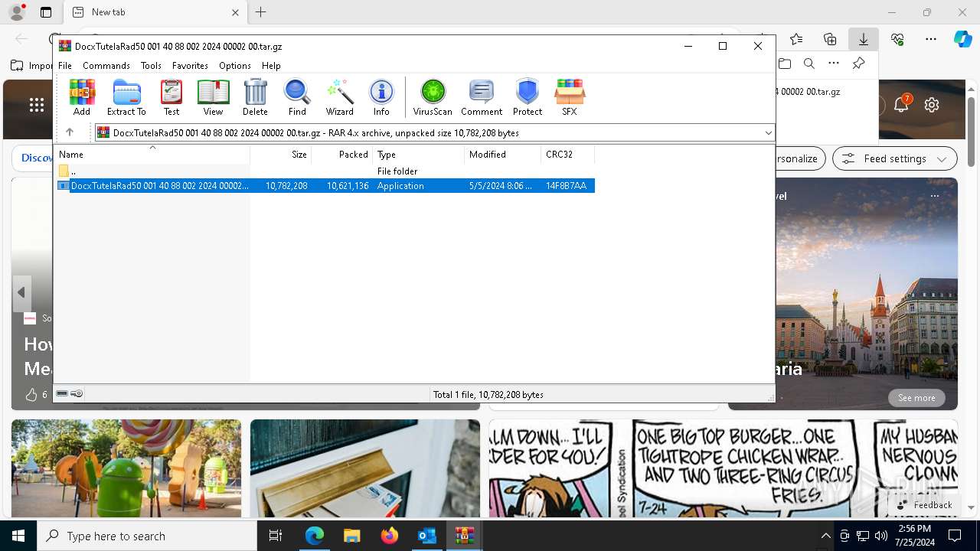Click the SFX toolbar icon
Screen dimensions: 980x551
pos(570,97)
